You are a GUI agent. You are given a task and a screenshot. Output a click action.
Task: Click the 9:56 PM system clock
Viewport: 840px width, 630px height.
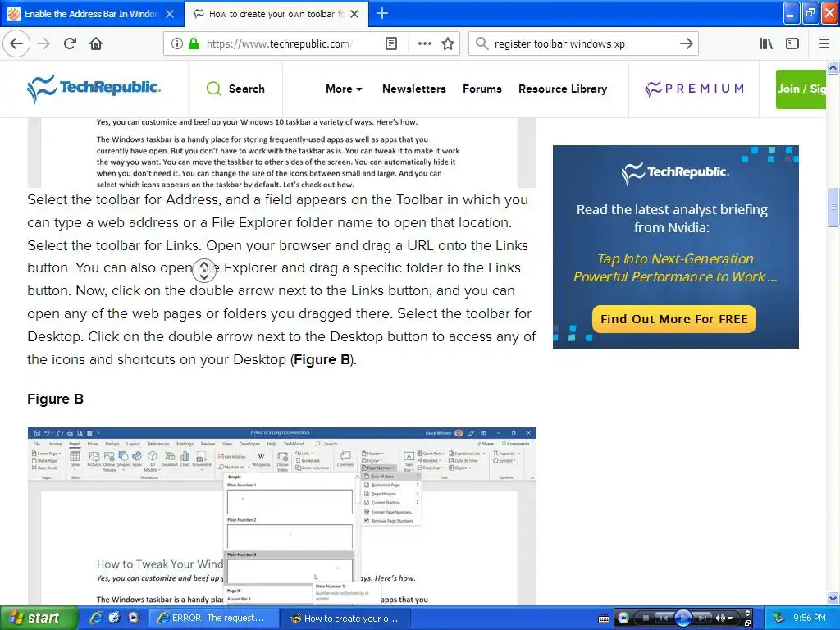[x=810, y=619]
